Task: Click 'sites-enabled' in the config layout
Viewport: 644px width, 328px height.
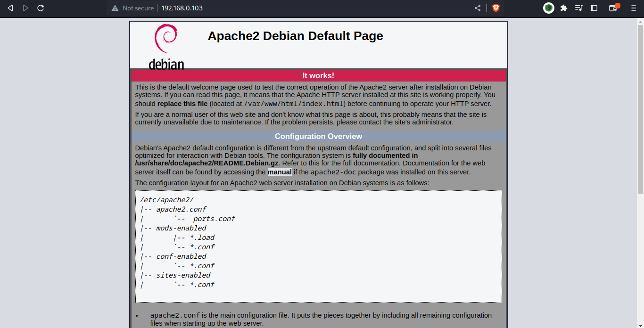Action: click(183, 275)
